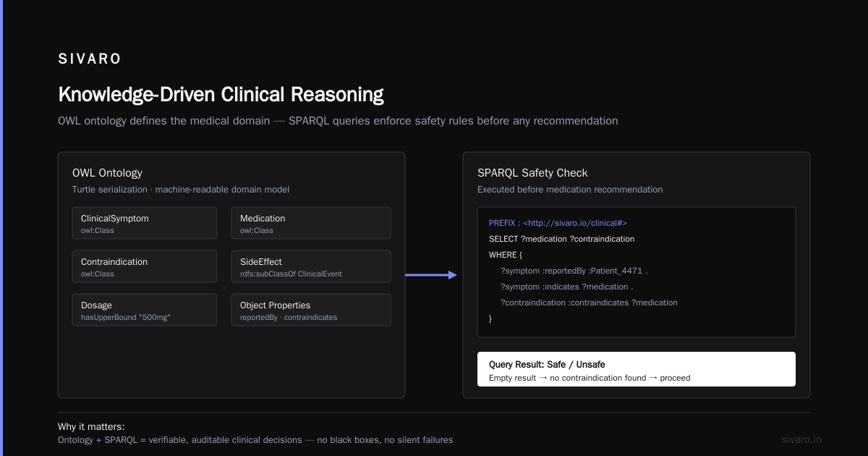Click "reportedBy · contraindicates" text

(x=289, y=318)
